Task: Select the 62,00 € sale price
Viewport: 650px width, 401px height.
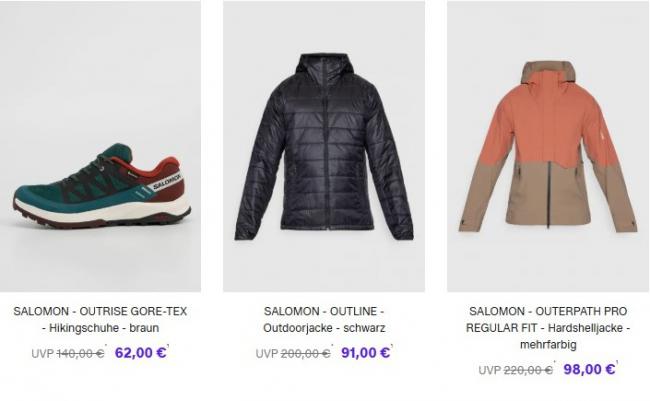Action: click(x=141, y=352)
